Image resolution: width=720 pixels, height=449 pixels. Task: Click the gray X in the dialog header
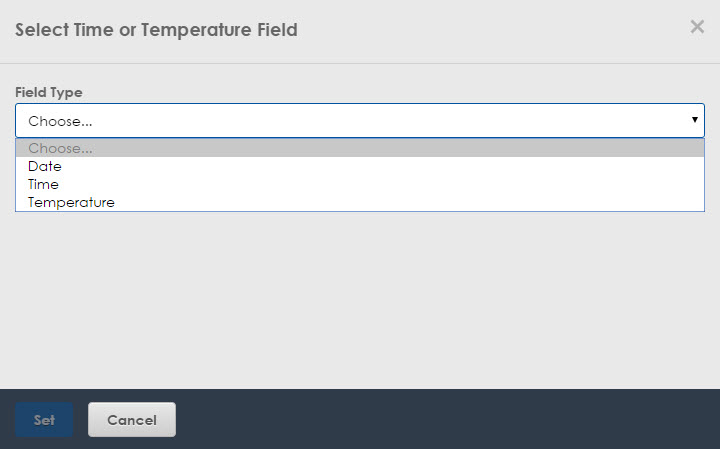697,27
